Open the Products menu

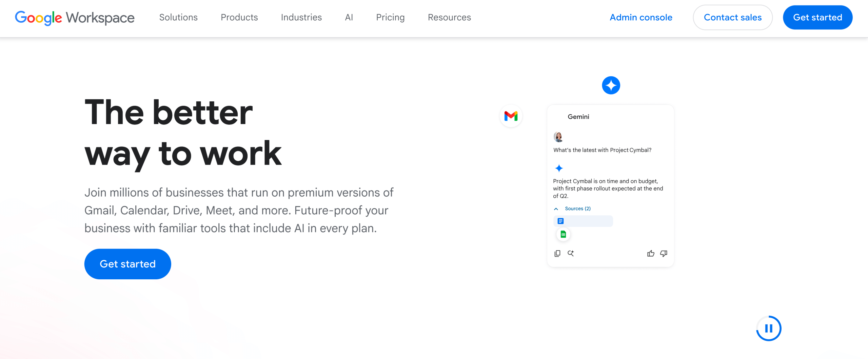239,17
